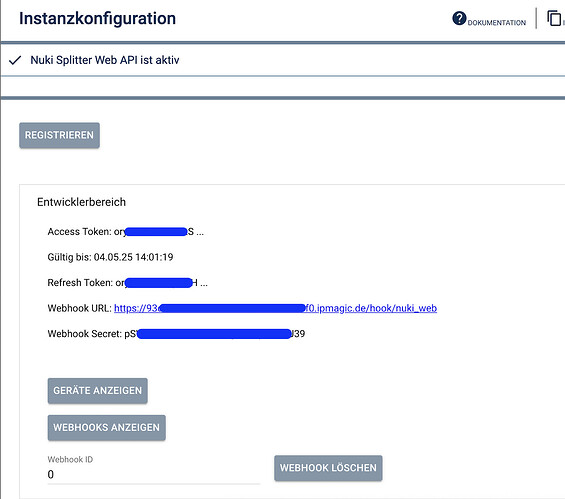
Task: Click the Geräte anzeigen button
Action: [98, 391]
